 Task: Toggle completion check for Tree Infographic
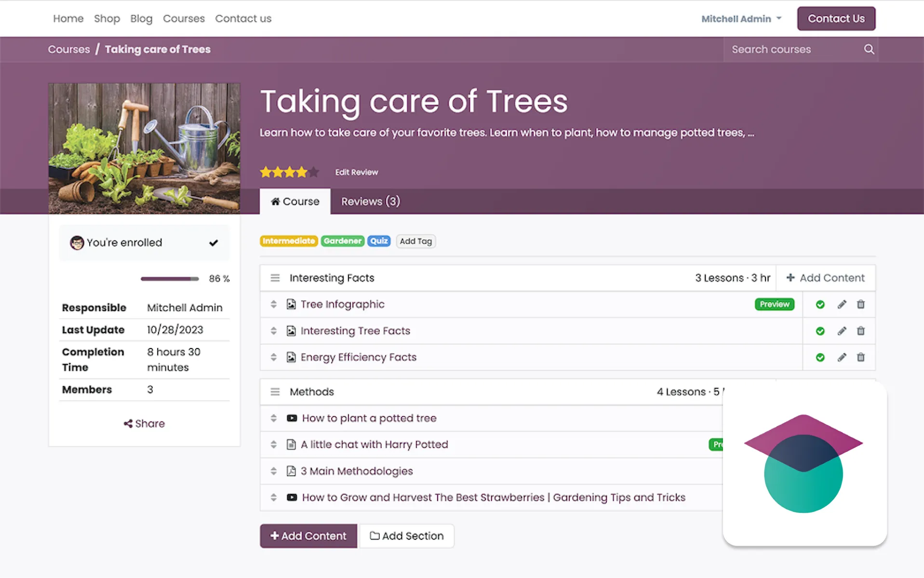(820, 304)
